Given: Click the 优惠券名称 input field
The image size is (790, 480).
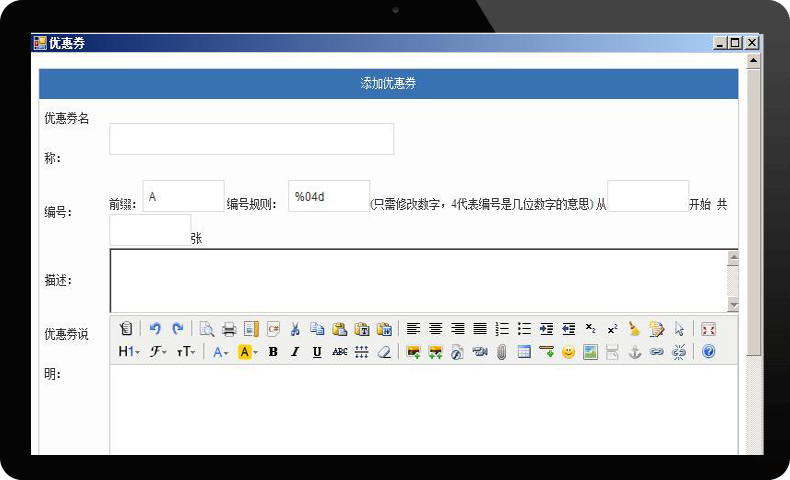Looking at the screenshot, I should point(251,139).
